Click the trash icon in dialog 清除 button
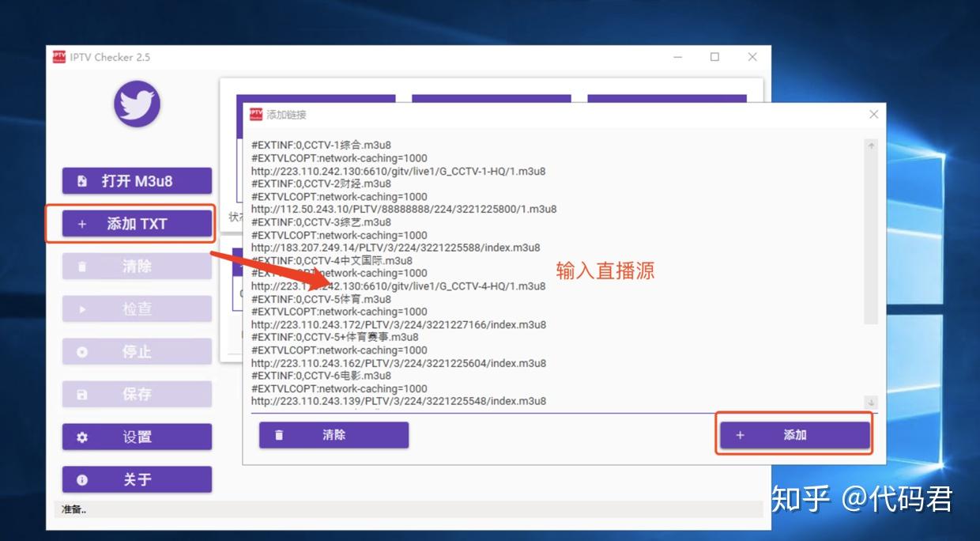Screen dimensions: 980x541 point(277,434)
